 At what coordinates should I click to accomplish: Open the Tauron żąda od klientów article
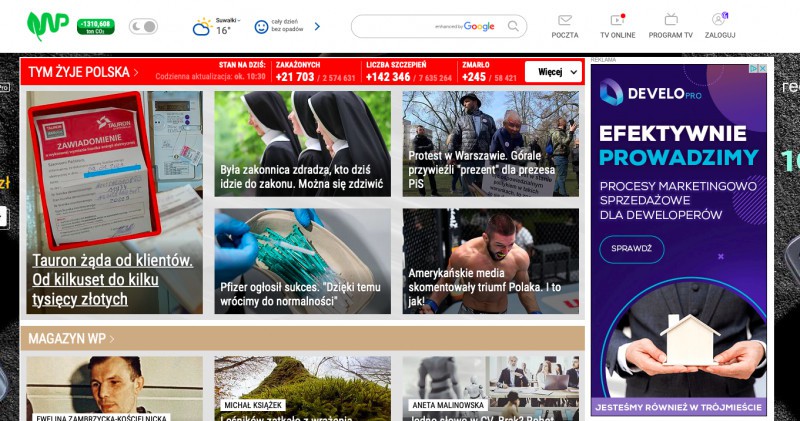click(112, 279)
